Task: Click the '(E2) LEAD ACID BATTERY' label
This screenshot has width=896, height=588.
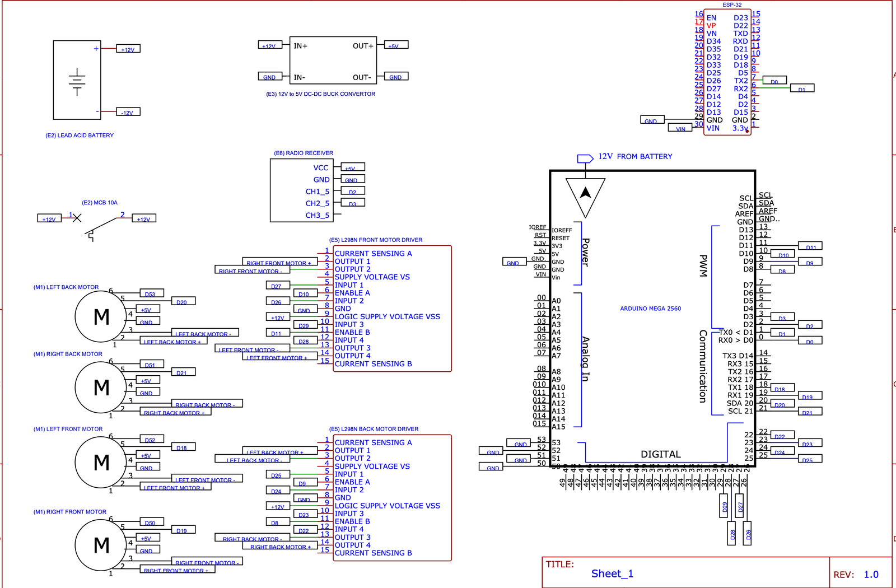Action: (x=80, y=136)
